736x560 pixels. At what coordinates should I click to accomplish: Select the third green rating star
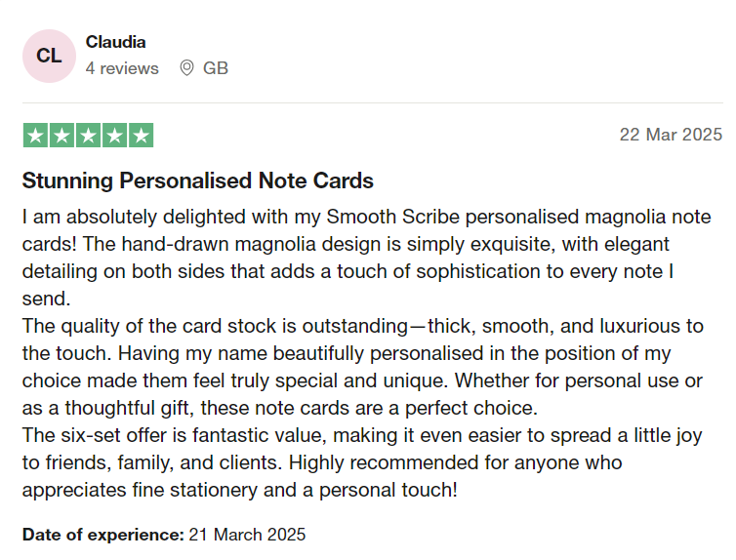tap(88, 136)
